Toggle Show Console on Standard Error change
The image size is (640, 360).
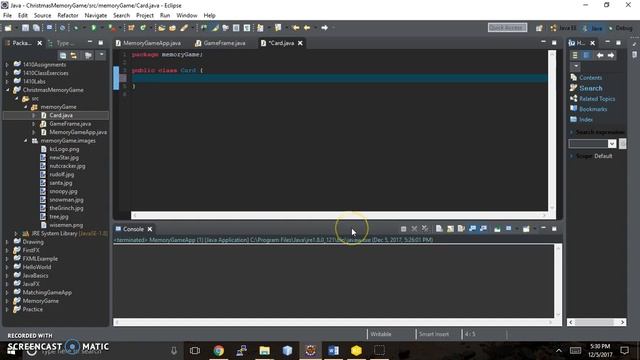483,229
